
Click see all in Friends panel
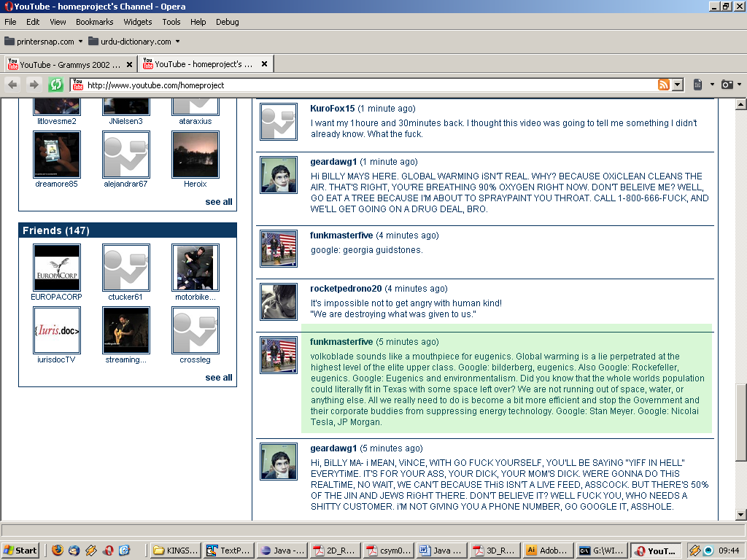click(x=219, y=378)
